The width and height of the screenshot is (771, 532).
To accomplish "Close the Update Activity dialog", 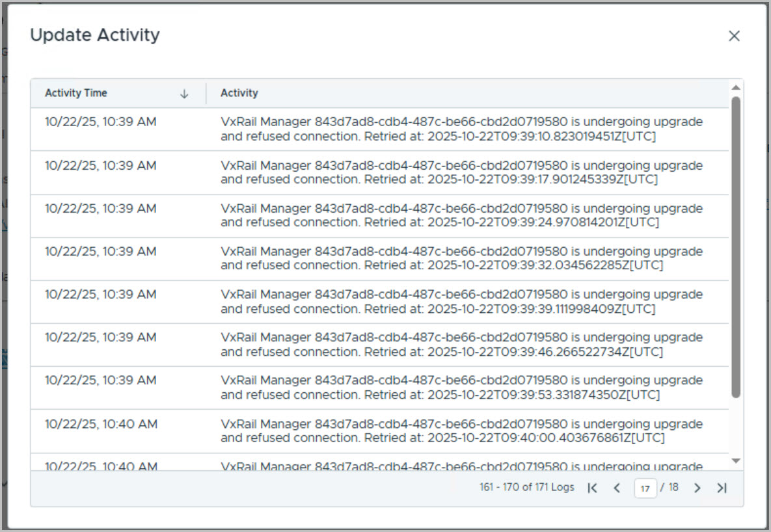I will pos(734,36).
